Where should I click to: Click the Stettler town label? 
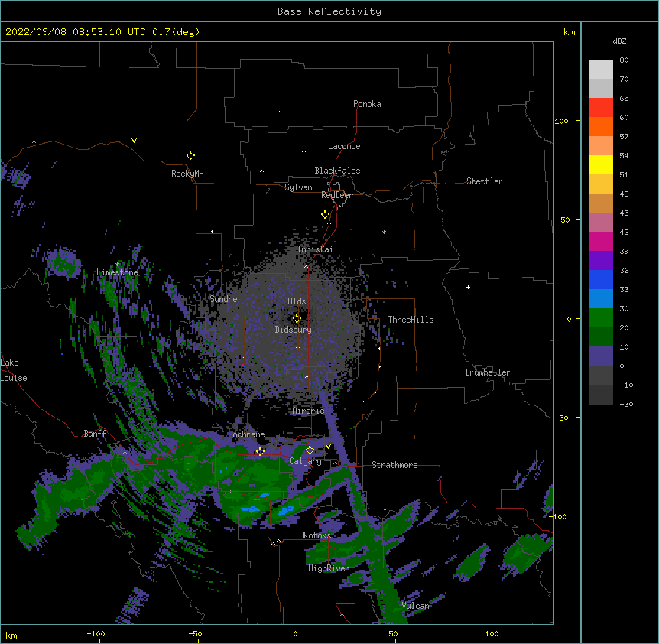click(484, 181)
